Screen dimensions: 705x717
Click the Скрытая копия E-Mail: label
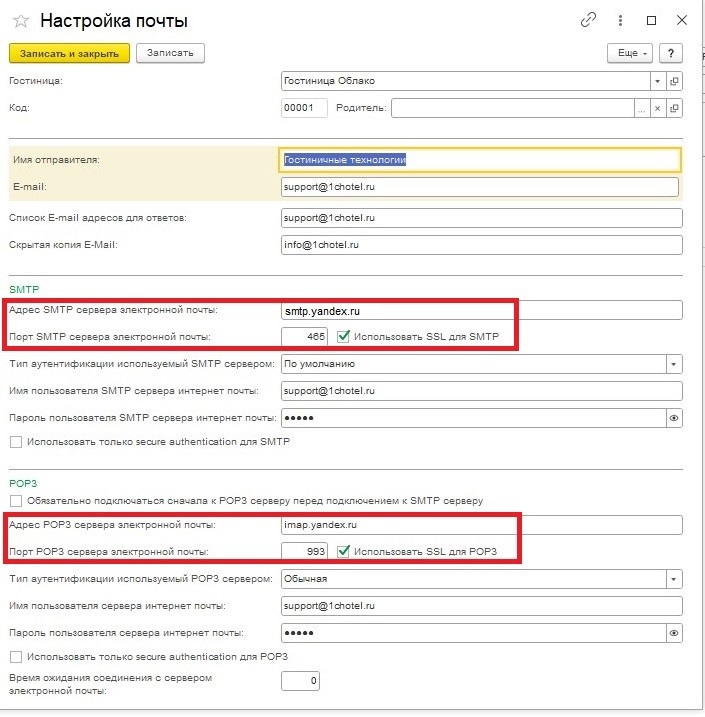coord(63,245)
